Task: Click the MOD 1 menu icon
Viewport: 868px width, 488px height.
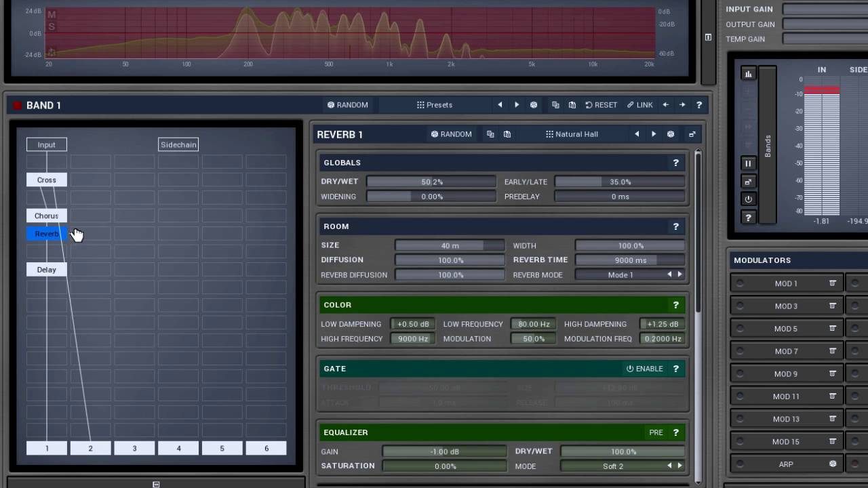Action: point(833,283)
